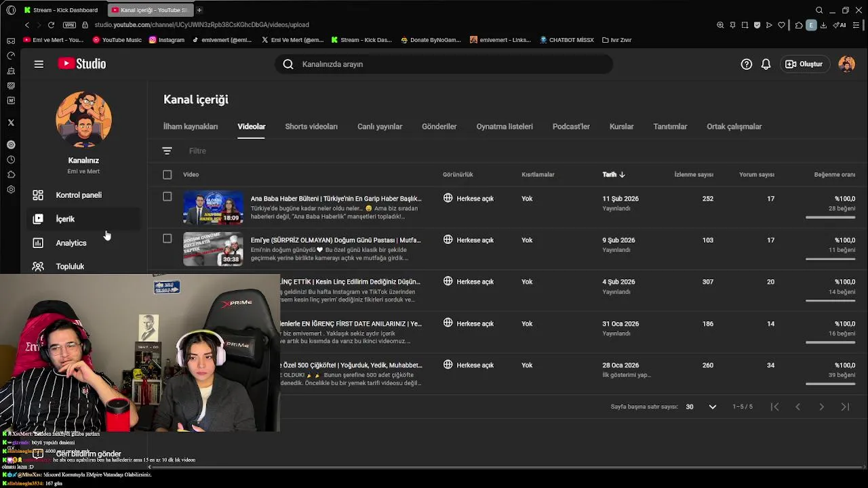Take a snapshot with the browser capture icon
The width and height of the screenshot is (868, 488).
point(745,25)
